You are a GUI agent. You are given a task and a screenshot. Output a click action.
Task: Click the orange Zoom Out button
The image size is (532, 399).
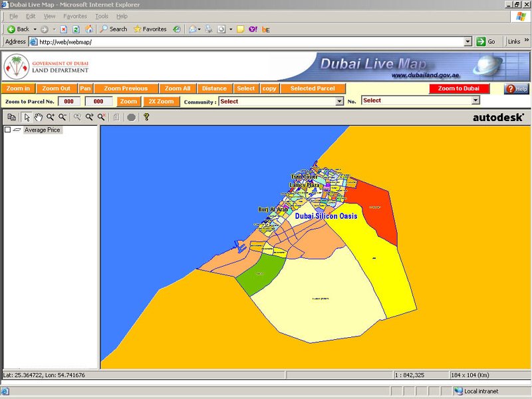[57, 88]
